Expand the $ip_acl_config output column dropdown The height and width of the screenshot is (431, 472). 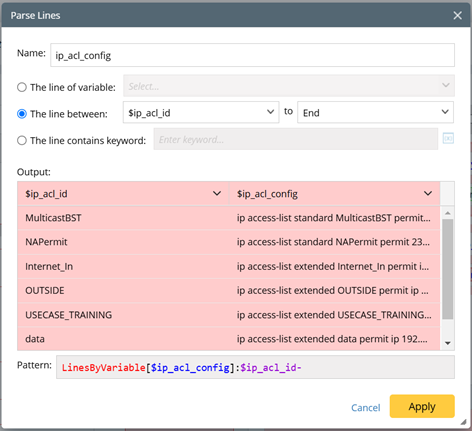[428, 193]
